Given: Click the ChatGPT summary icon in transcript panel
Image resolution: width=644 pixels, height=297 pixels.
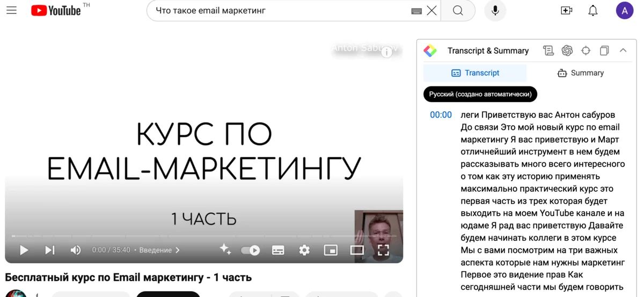Looking at the screenshot, I should point(567,50).
